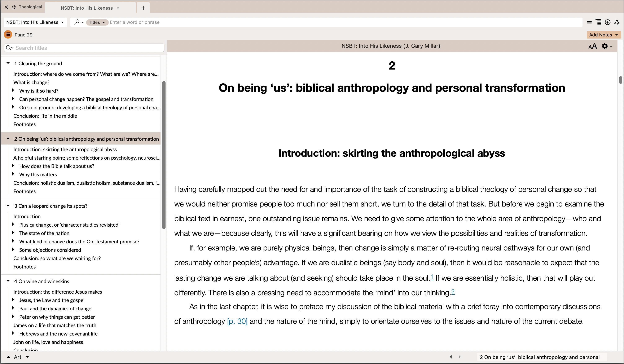Expand 'Why is it so hard?' section
Viewport: 624px width, 364px height.
pyautogui.click(x=13, y=90)
